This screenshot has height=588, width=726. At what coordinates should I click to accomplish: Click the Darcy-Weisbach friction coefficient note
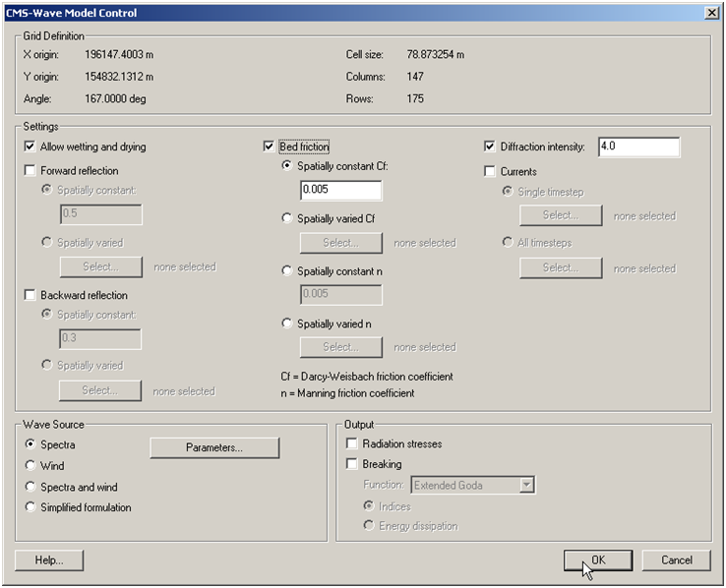(x=367, y=377)
